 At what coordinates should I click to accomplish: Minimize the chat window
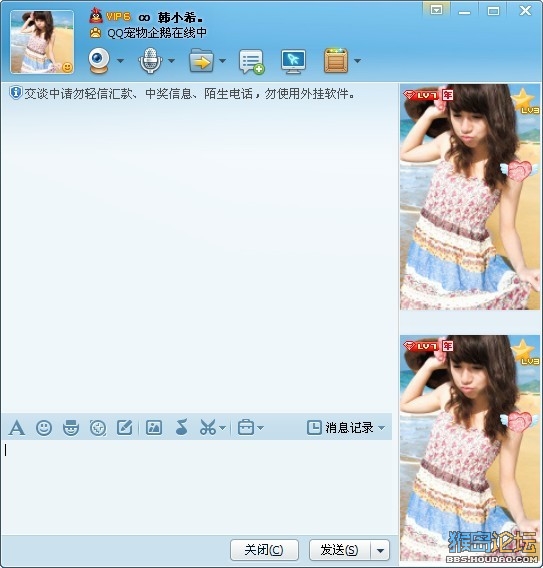pos(464,12)
